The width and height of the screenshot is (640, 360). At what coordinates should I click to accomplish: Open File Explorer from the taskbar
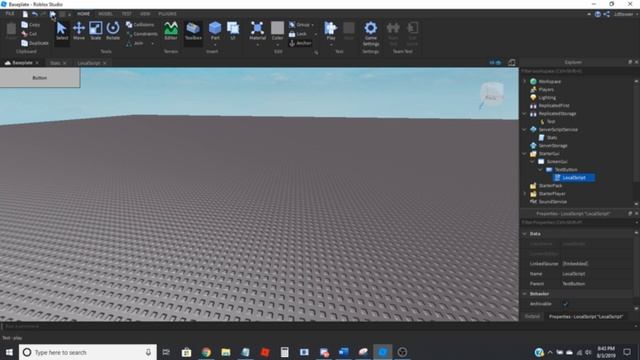(226, 352)
